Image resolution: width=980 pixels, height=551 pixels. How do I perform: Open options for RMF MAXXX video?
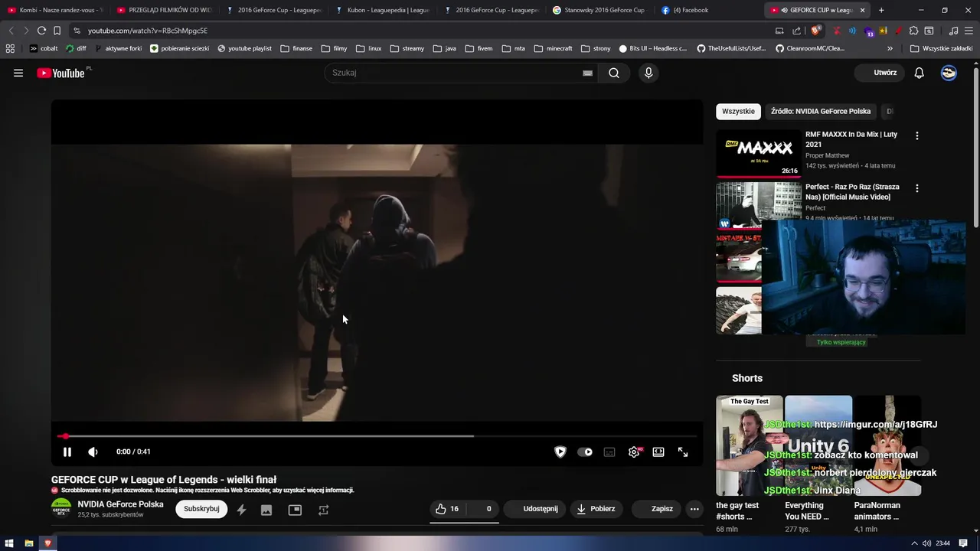coord(917,136)
